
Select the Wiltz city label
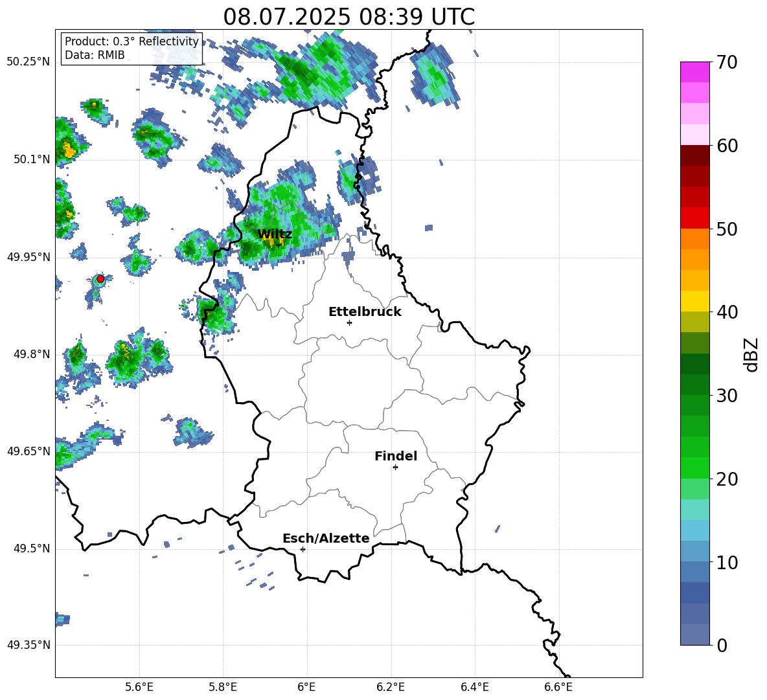point(275,234)
